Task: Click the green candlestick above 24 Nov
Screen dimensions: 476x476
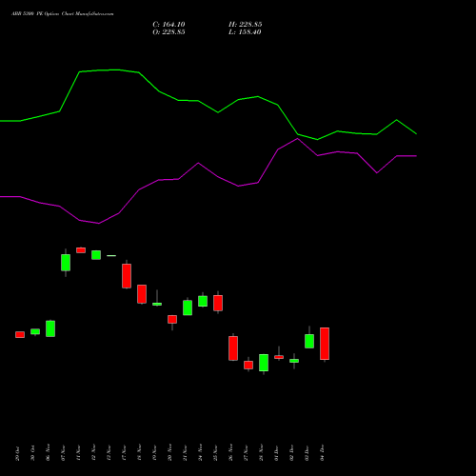Action: click(x=203, y=301)
